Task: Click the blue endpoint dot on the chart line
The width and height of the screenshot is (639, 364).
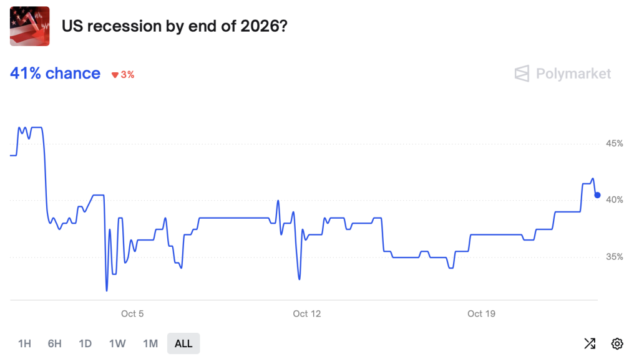Action: pos(597,196)
